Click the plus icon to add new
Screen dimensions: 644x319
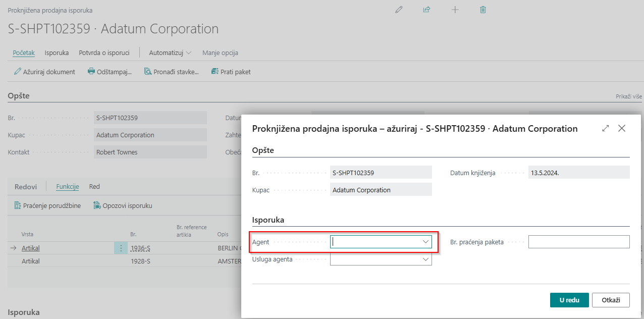(x=455, y=10)
